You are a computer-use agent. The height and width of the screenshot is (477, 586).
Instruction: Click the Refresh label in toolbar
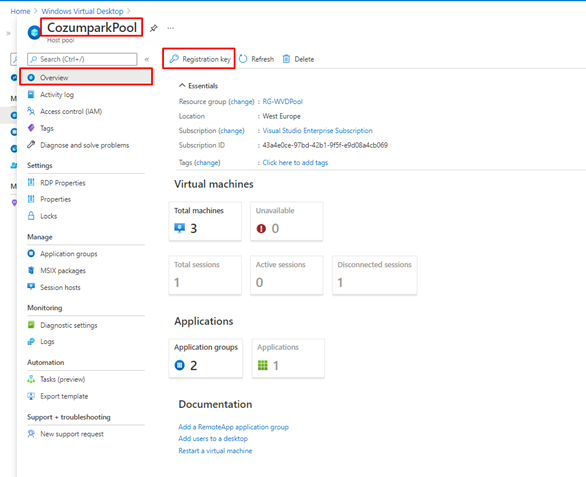click(262, 59)
